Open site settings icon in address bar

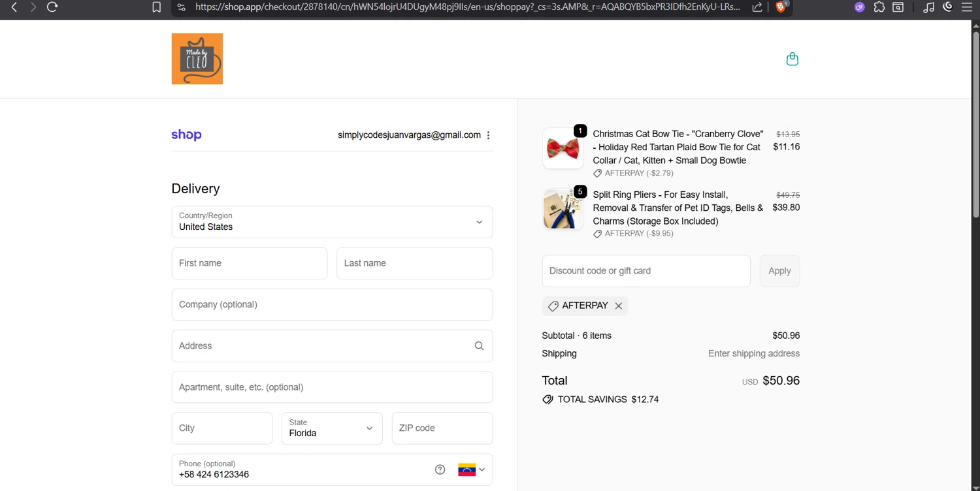(182, 7)
